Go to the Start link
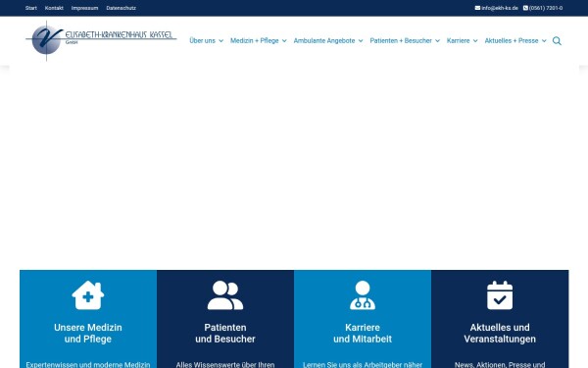 (31, 8)
